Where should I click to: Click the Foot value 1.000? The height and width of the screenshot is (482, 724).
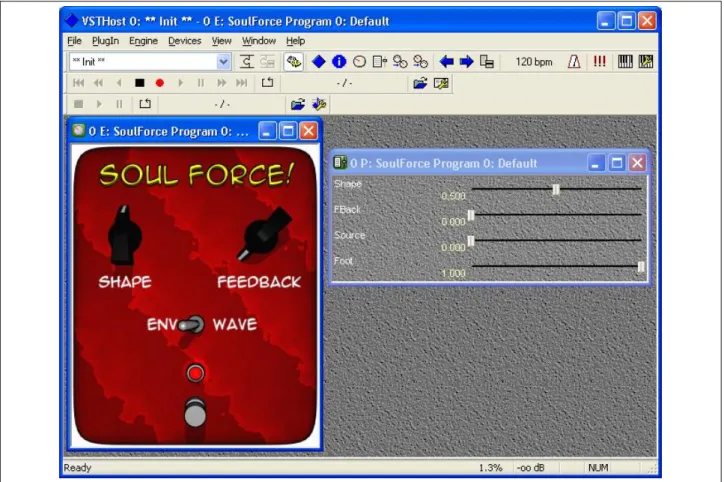pyautogui.click(x=453, y=273)
